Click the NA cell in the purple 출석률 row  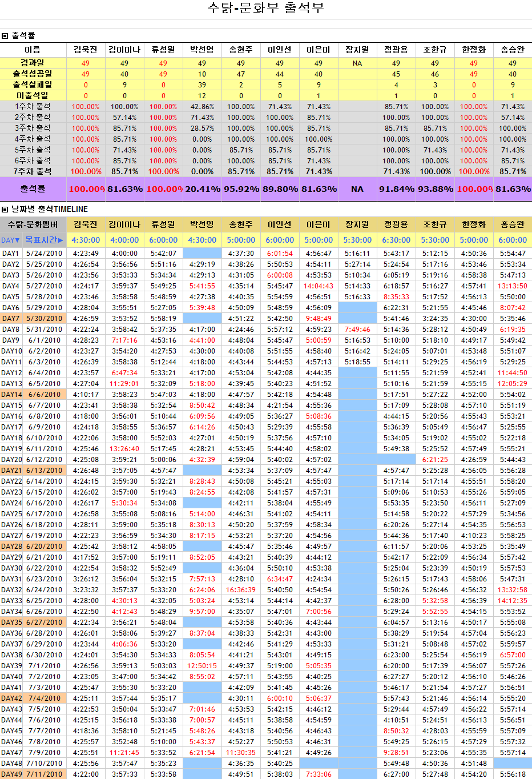click(357, 189)
